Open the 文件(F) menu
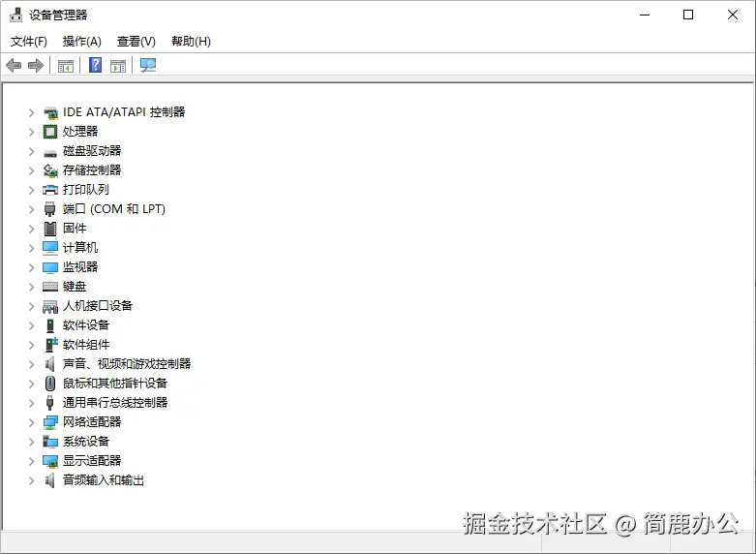Screen dimensions: 756x554 pos(29,42)
